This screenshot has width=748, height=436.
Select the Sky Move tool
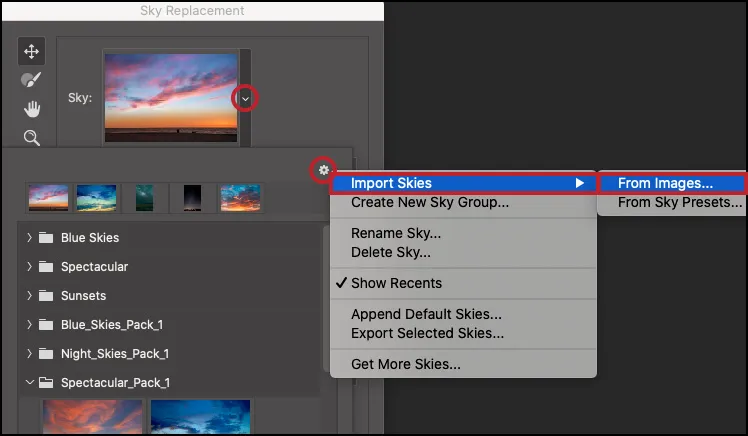[31, 51]
